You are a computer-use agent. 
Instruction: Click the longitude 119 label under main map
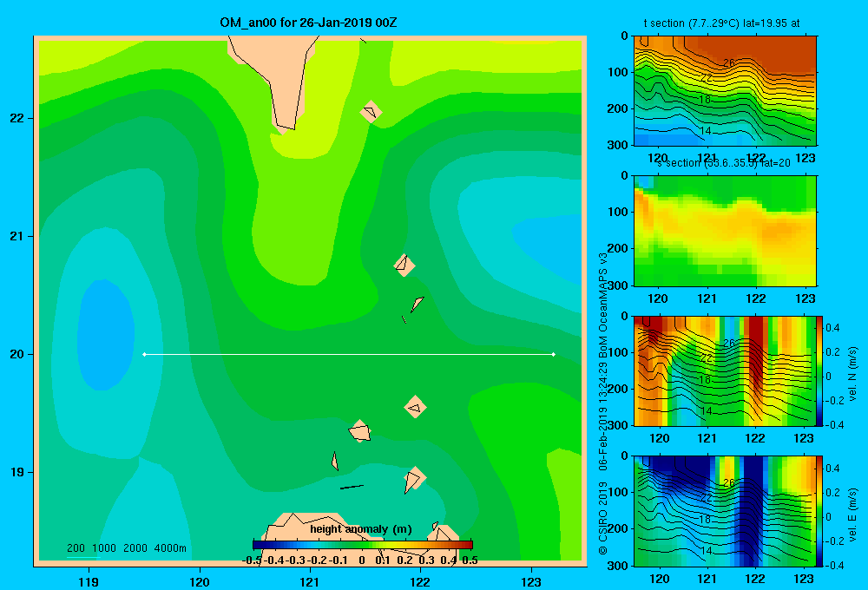89,581
